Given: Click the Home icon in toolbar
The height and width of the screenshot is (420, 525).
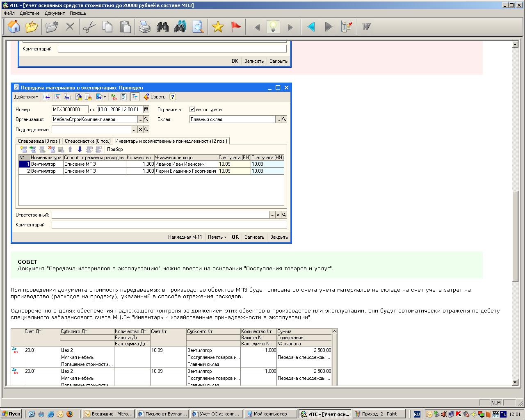Looking at the screenshot, I should click(14, 27).
